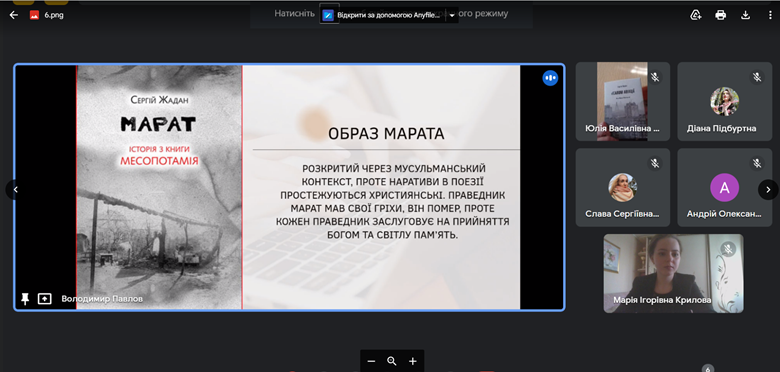
Task: Select Юлія Василівна's video thumbnail
Action: tap(623, 101)
